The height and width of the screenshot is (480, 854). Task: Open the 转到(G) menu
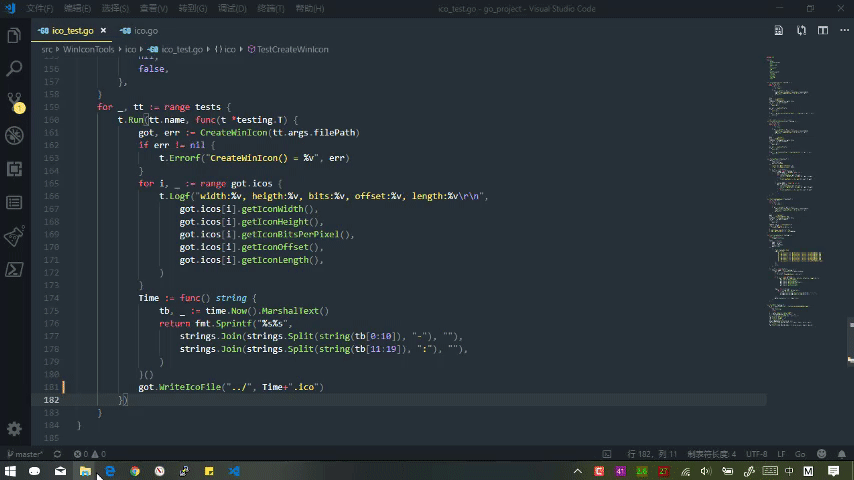coord(193,9)
